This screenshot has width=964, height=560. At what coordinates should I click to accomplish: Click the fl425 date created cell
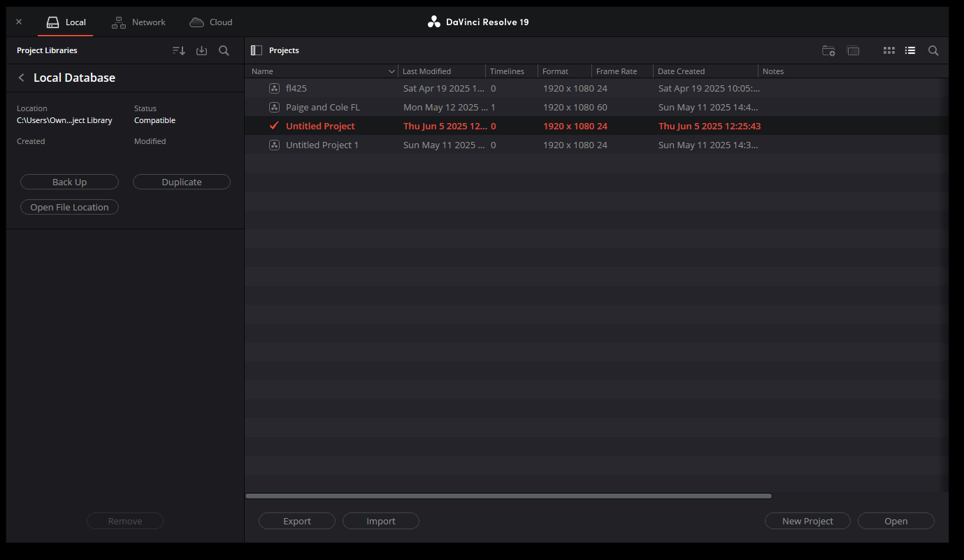pyautogui.click(x=709, y=88)
